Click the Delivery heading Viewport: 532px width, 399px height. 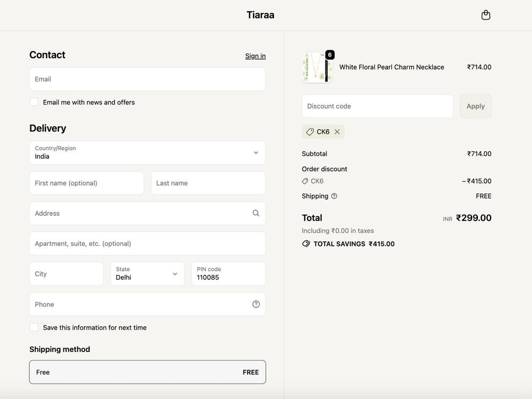pos(48,128)
